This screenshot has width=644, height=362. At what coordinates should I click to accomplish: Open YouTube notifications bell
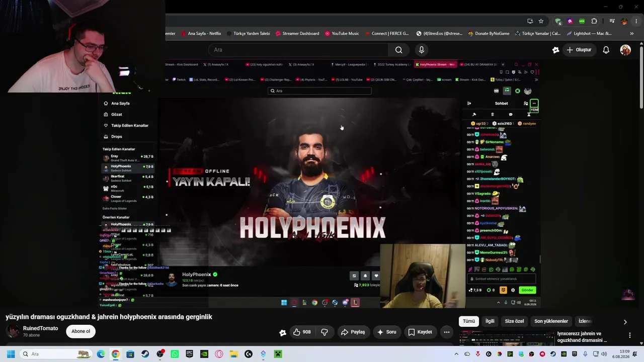[x=606, y=50]
